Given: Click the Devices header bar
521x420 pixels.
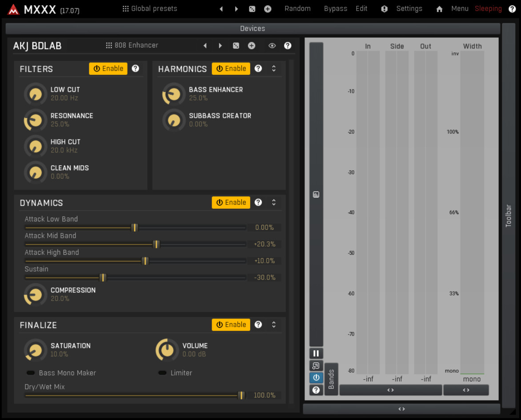Looking at the screenshot, I should pyautogui.click(x=253, y=28).
